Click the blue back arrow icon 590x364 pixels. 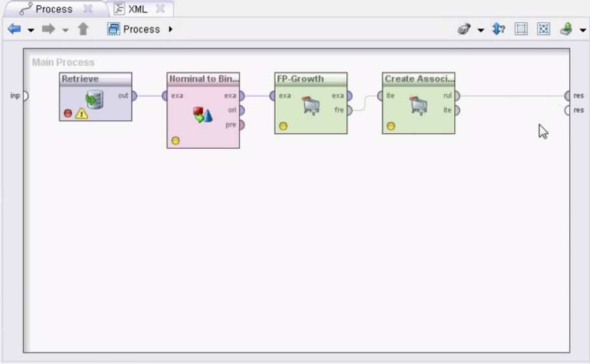click(x=14, y=29)
